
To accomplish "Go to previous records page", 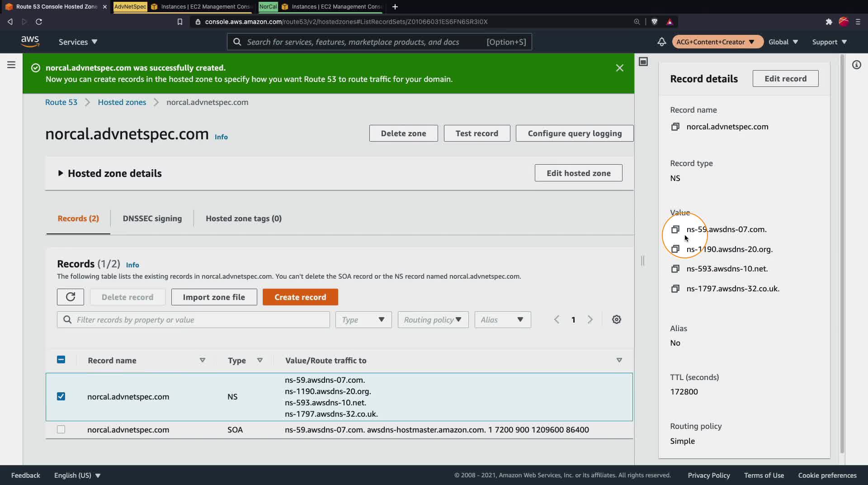I will (x=557, y=319).
